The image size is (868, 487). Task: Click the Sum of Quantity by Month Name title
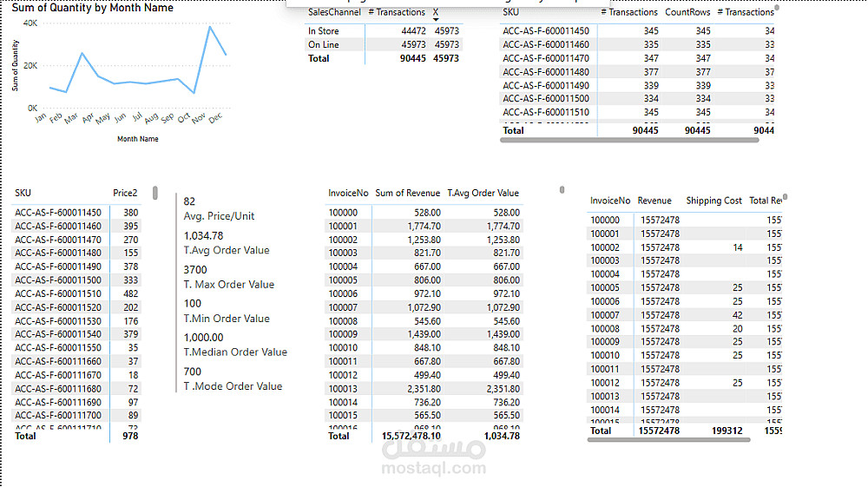click(x=93, y=8)
